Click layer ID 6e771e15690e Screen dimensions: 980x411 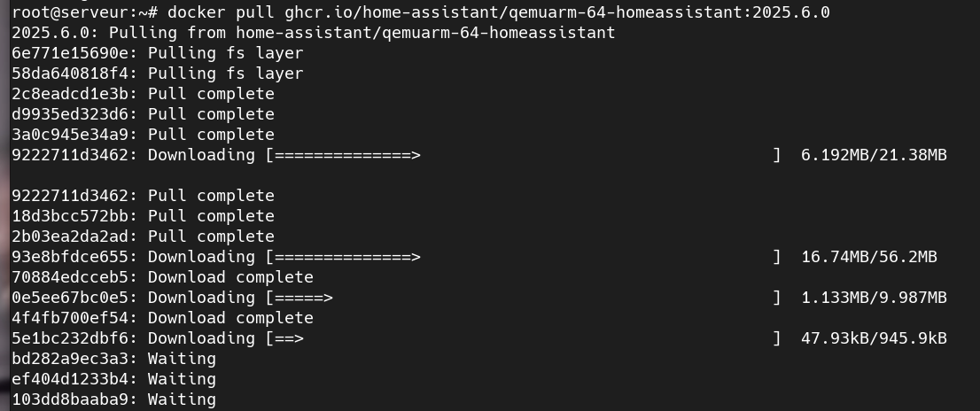(x=74, y=53)
